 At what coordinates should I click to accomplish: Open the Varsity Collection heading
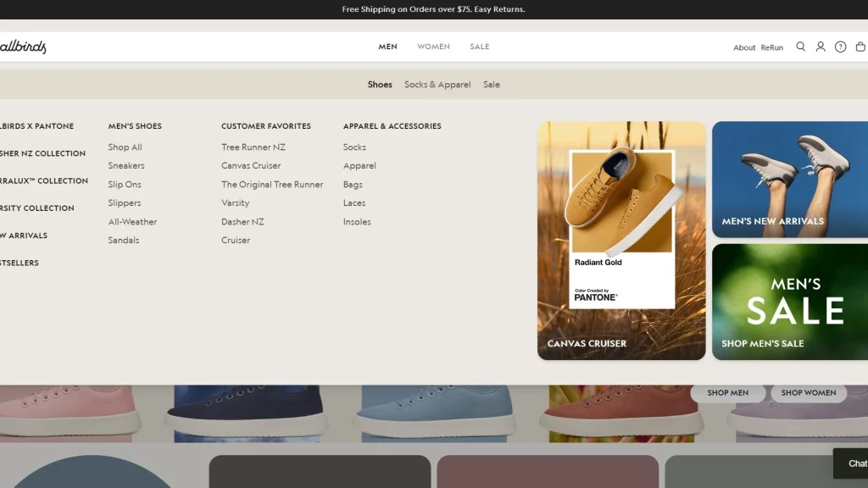[37, 208]
